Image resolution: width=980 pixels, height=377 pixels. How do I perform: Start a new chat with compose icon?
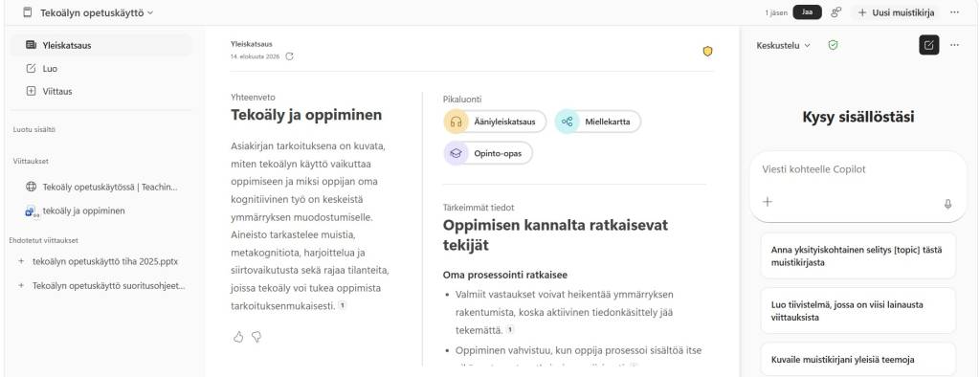point(928,45)
